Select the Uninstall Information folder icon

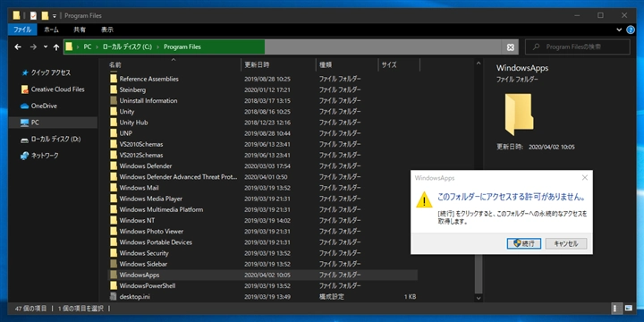coord(114,100)
